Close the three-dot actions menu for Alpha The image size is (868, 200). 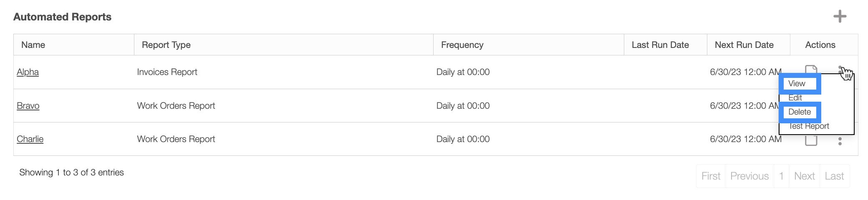coord(840,69)
